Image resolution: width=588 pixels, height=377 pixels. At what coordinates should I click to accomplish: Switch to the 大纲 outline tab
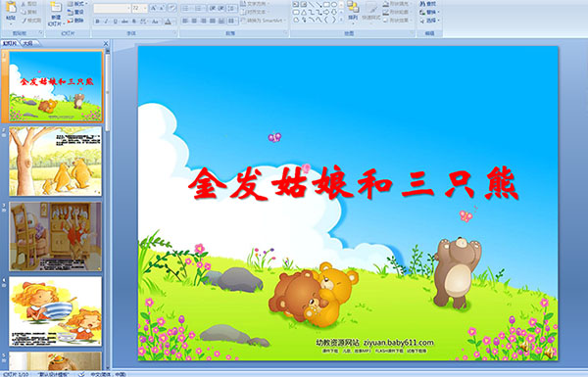tap(27, 43)
